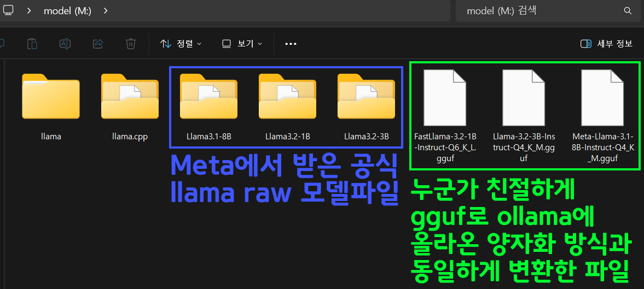Image resolution: width=644 pixels, height=289 pixels.
Task: Click the 'Llama-3.2-3B-Instruct-Q4_K_M.gguf' file name
Action: pyautogui.click(x=524, y=147)
